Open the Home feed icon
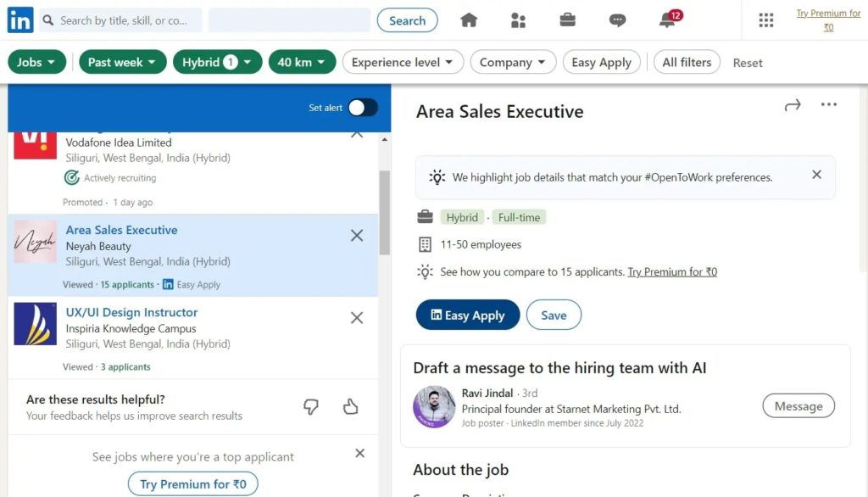Screen dimensions: 868x497 click(x=469, y=19)
